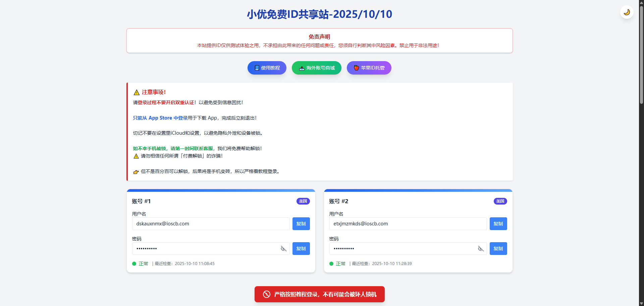
Task: Click the scrollbar down arrow
Action: [x=641, y=303]
